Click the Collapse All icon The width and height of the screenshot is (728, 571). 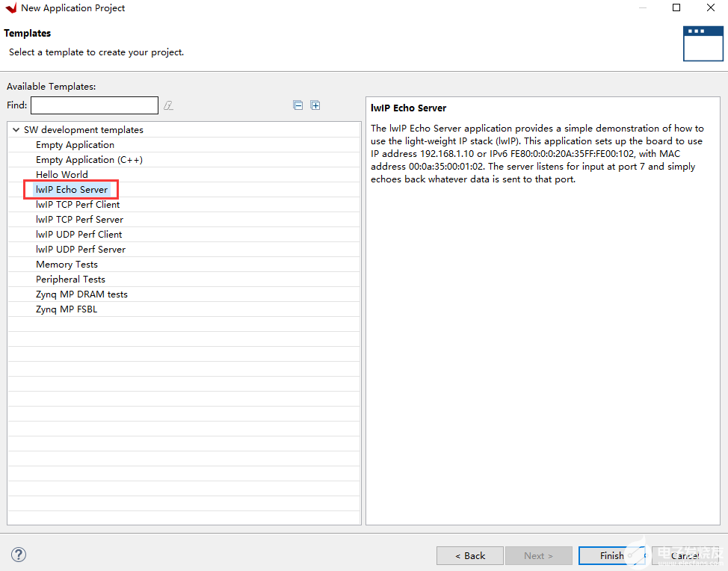pos(298,105)
